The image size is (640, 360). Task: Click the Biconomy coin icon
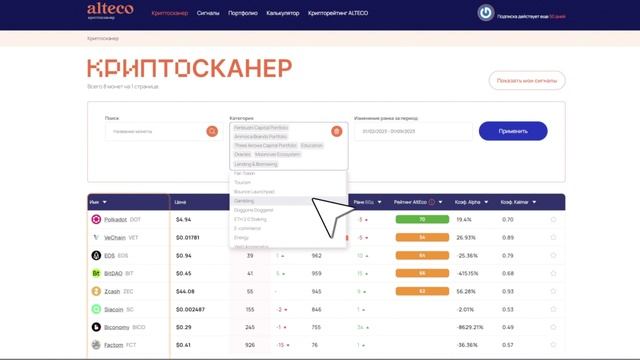(96, 327)
